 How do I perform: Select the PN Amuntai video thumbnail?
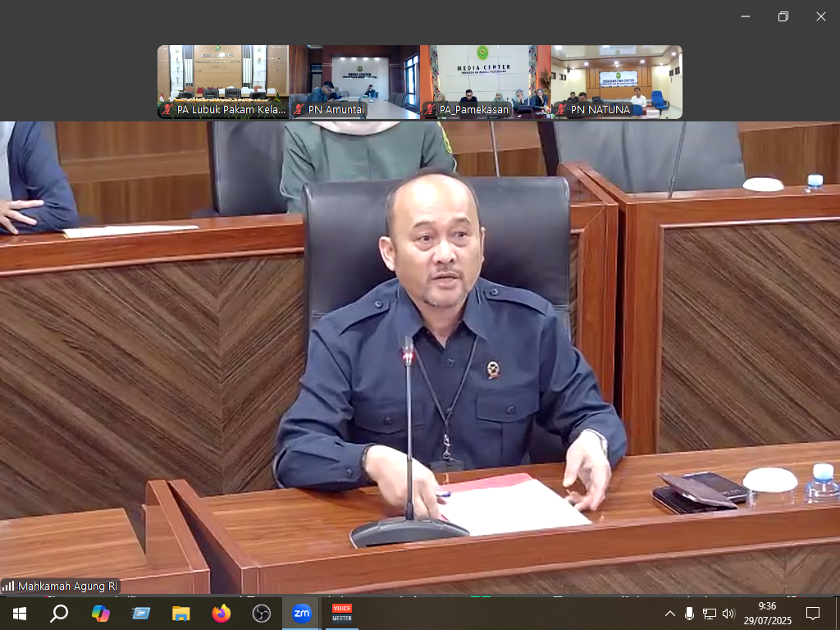pyautogui.click(x=354, y=81)
